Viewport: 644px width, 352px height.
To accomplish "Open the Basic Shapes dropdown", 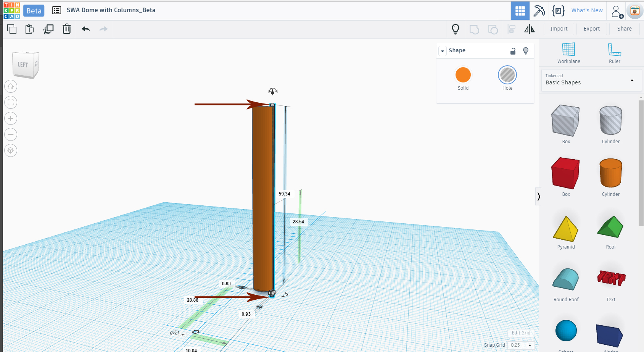I will pyautogui.click(x=591, y=80).
